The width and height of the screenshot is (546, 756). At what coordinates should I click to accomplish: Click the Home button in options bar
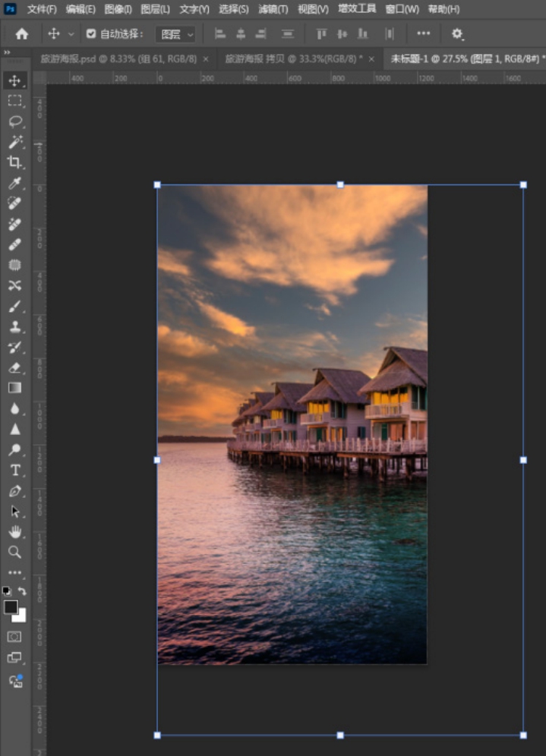(x=22, y=34)
